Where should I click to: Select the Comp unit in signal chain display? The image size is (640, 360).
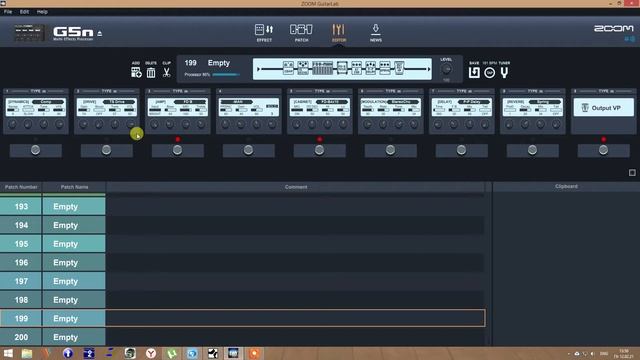288,68
